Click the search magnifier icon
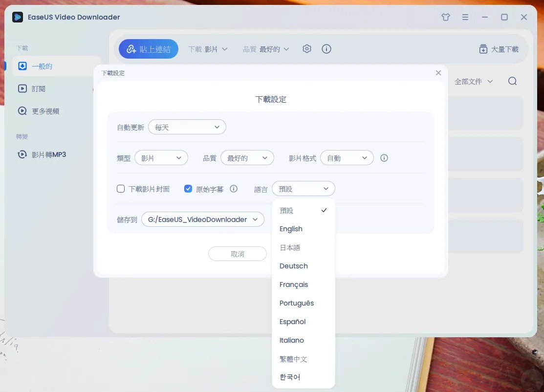Screen dimensions: 544x392 [x=512, y=81]
